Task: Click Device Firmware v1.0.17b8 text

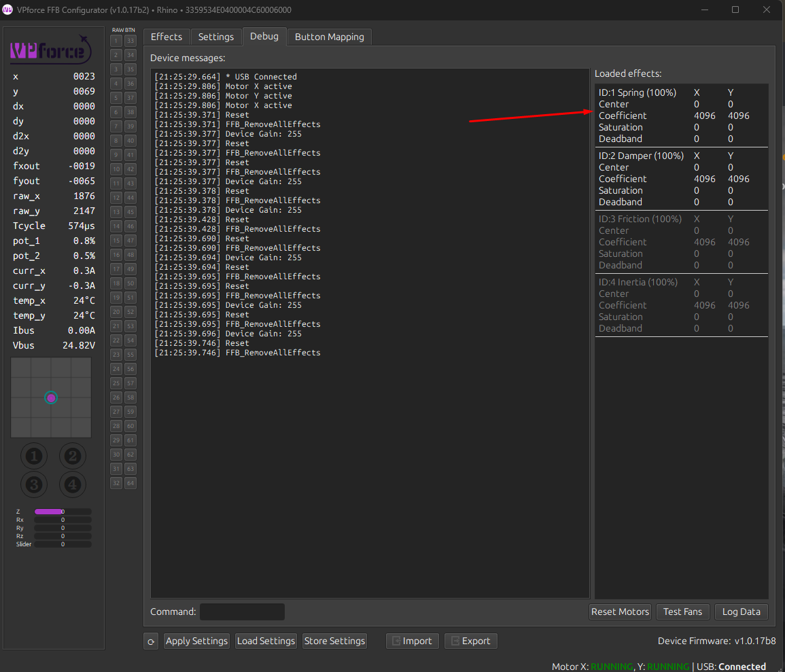Action: (x=716, y=641)
